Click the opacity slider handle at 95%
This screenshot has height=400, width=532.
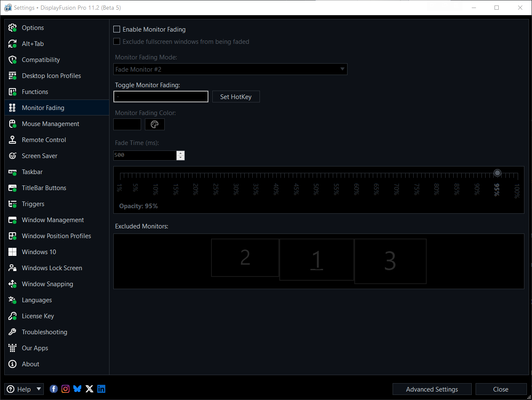click(497, 173)
